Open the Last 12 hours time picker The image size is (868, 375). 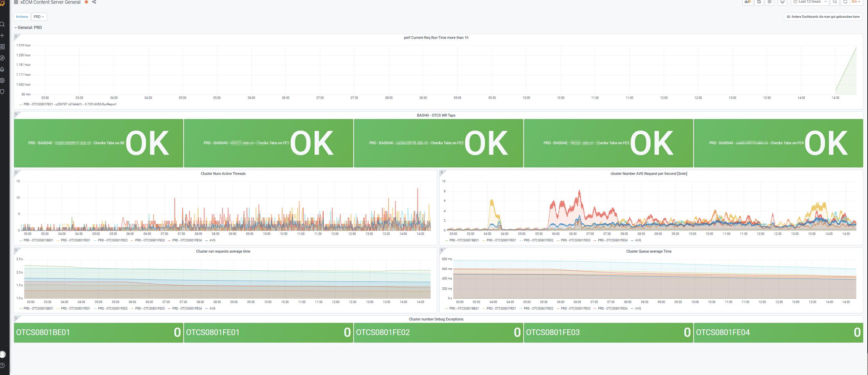tap(810, 2)
